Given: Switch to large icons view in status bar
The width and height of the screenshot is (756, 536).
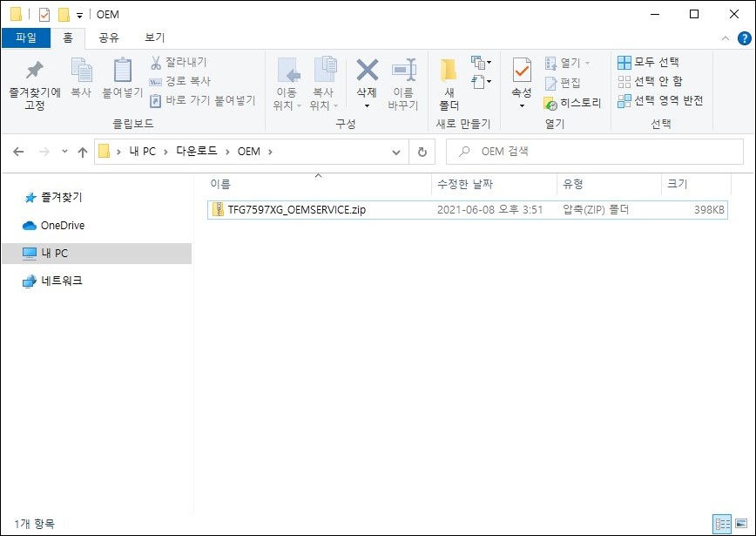Looking at the screenshot, I should point(741,524).
